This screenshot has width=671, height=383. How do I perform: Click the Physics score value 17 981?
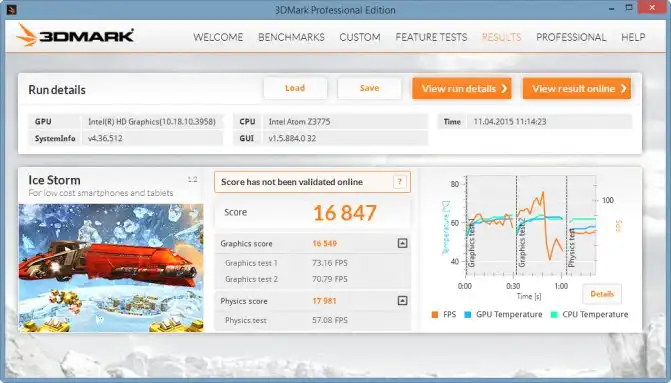[324, 301]
